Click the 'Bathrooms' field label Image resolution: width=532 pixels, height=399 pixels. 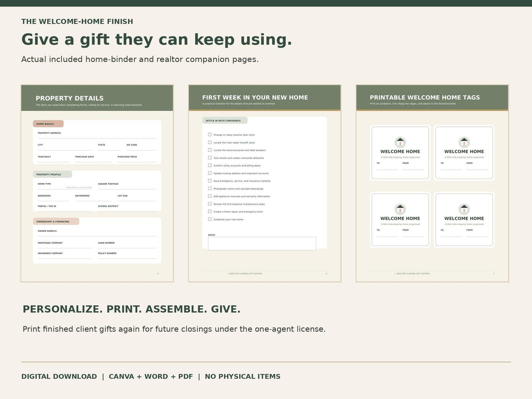point(83,196)
